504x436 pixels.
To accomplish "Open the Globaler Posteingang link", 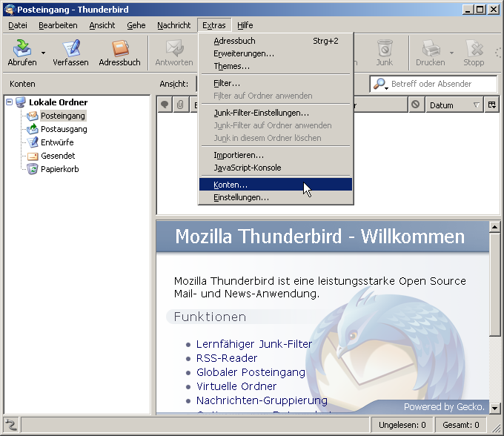I will (x=251, y=372).
